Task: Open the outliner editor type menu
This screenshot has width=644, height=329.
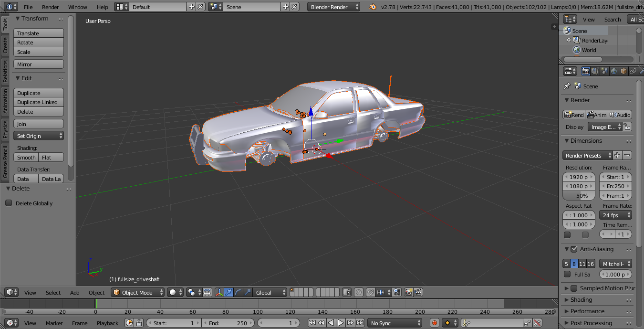Action: (571, 19)
